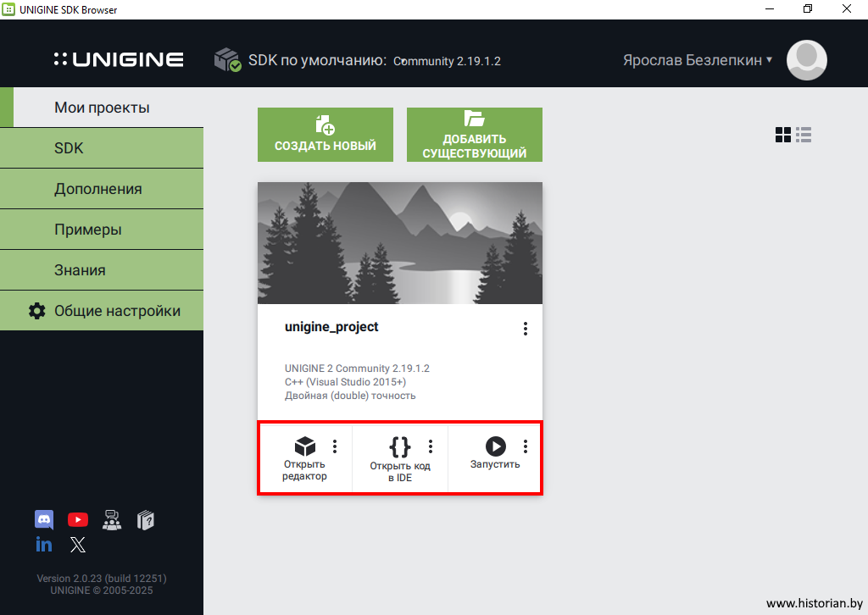Open the LinkedIn page icon
The width and height of the screenshot is (868, 615).
[x=44, y=545]
